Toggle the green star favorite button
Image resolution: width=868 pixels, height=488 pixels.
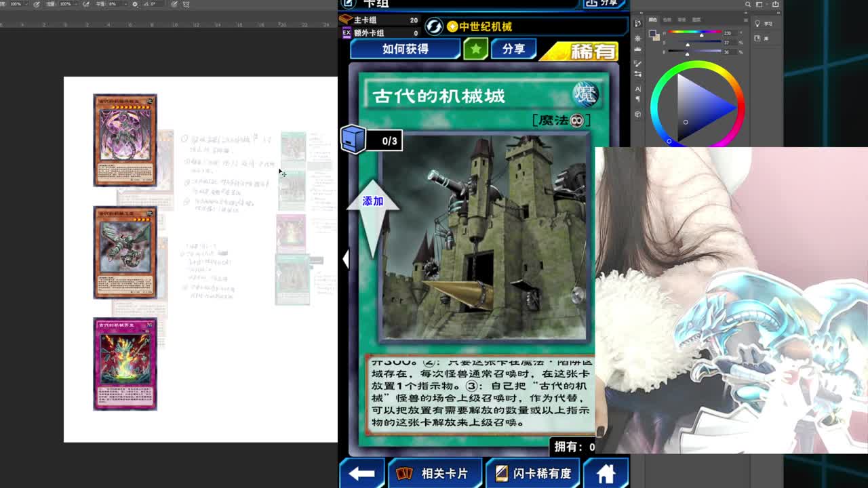pyautogui.click(x=475, y=49)
